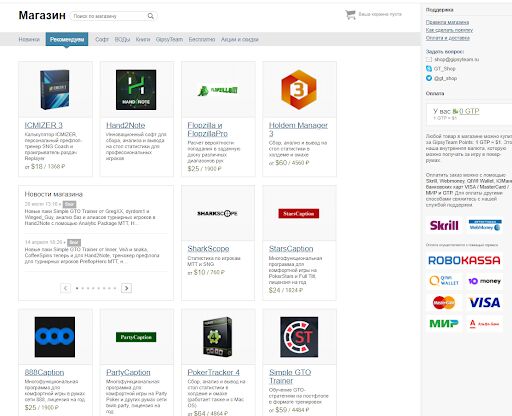Open the 888Caption blue logo image
Screen dimensions: 512x416
click(55, 337)
